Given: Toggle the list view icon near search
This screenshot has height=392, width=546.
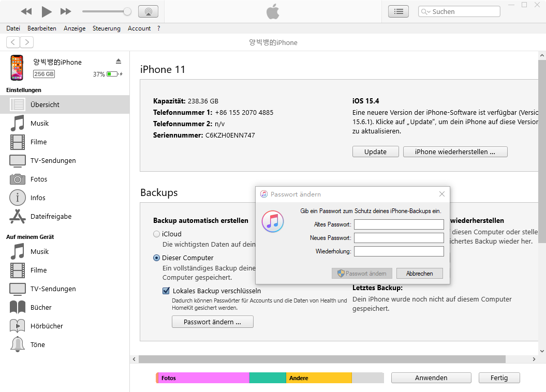Looking at the screenshot, I should pos(398,11).
